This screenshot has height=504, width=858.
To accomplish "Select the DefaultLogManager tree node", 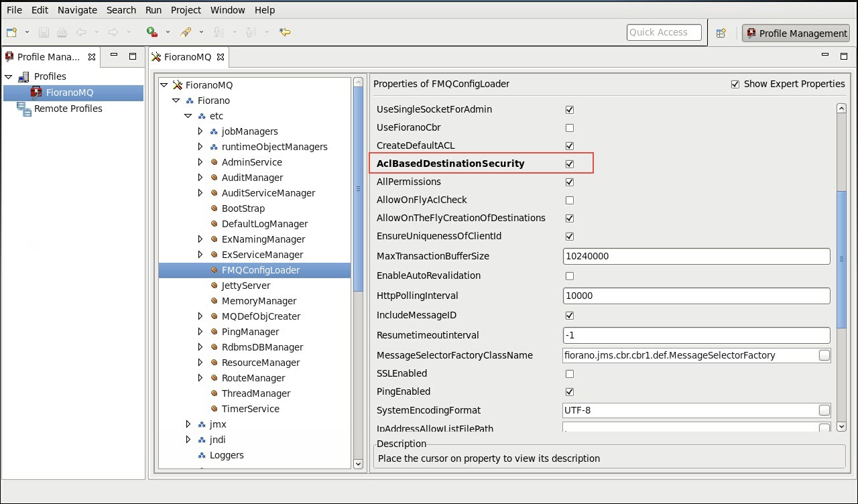I will [x=265, y=224].
